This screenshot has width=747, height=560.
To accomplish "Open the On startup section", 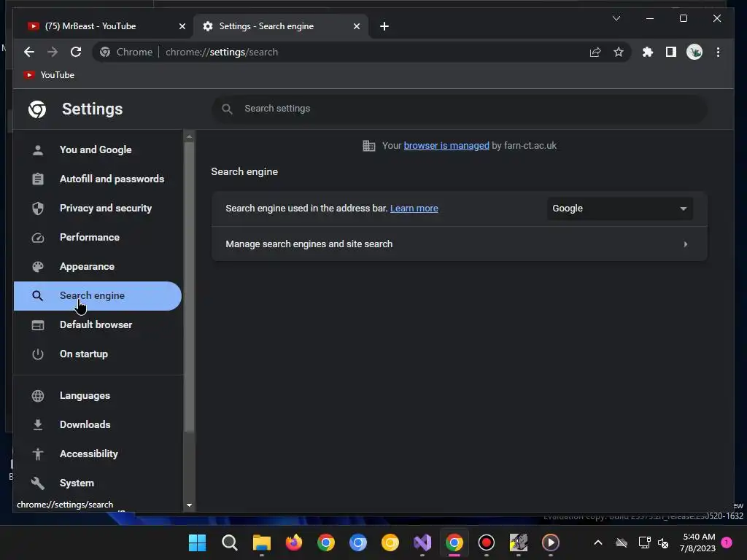I will point(98,354).
